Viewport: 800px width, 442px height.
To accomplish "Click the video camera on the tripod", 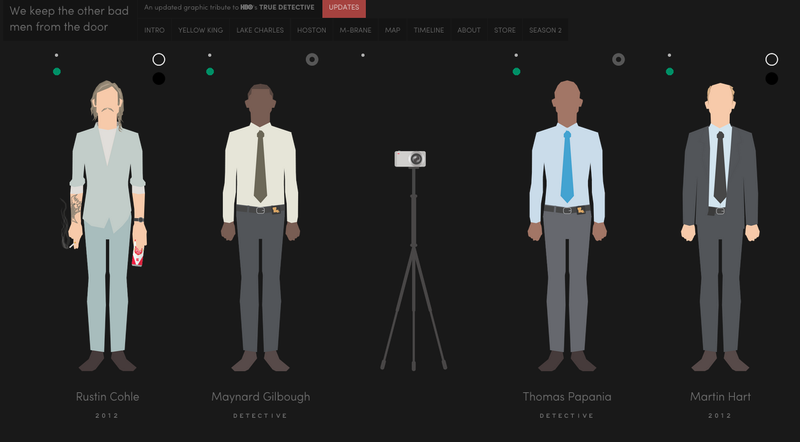I will [410, 159].
